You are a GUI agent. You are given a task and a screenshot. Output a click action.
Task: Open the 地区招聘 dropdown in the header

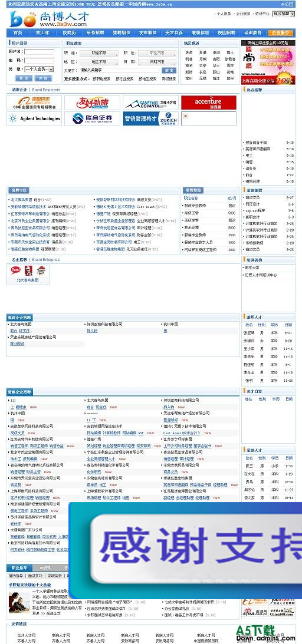284,14
